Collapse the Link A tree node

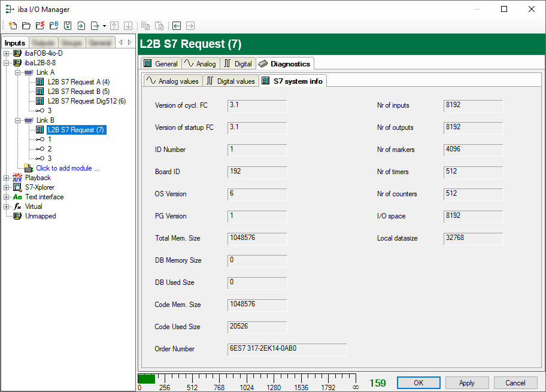click(17, 72)
